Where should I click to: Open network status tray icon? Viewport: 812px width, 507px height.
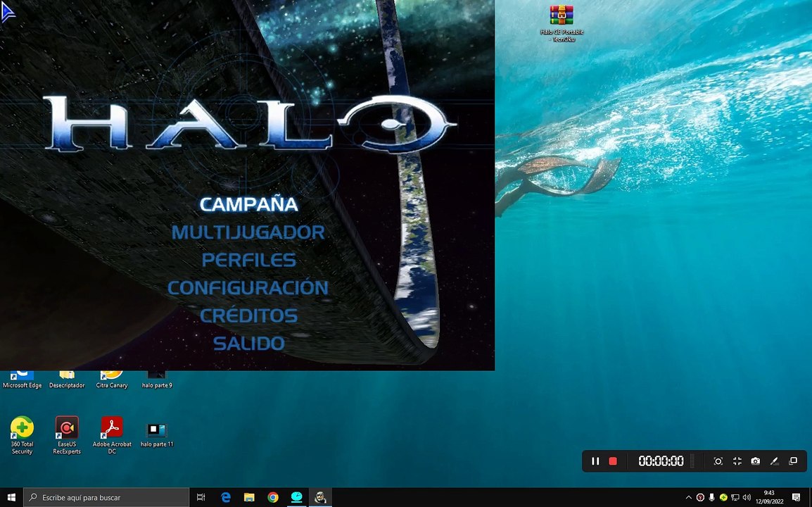[735, 498]
